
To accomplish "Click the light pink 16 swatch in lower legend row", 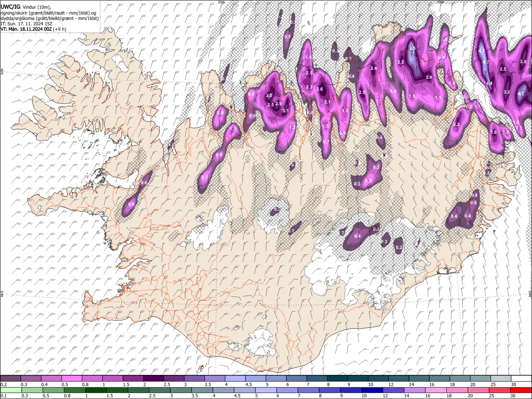I will click(x=436, y=390).
